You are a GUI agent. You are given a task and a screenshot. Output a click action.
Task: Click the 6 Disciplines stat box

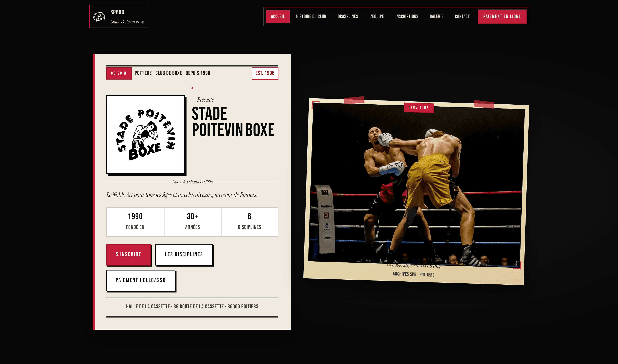pos(249,222)
